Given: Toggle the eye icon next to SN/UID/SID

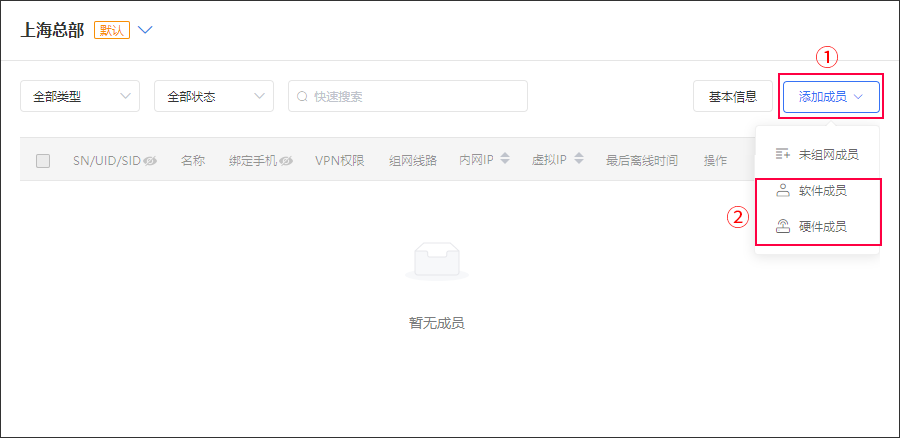Looking at the screenshot, I should (150, 160).
